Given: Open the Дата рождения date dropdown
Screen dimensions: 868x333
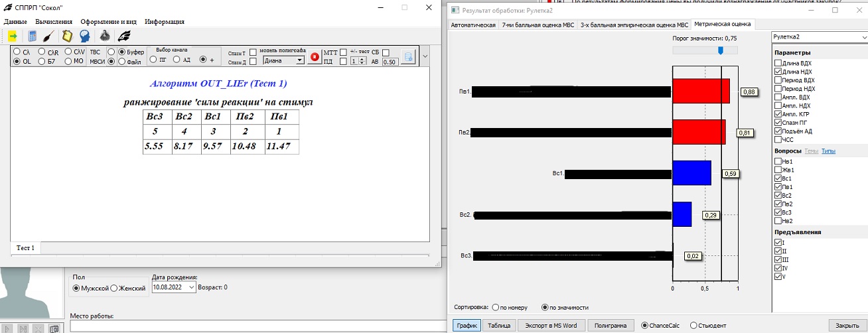Looking at the screenshot, I should (x=192, y=288).
